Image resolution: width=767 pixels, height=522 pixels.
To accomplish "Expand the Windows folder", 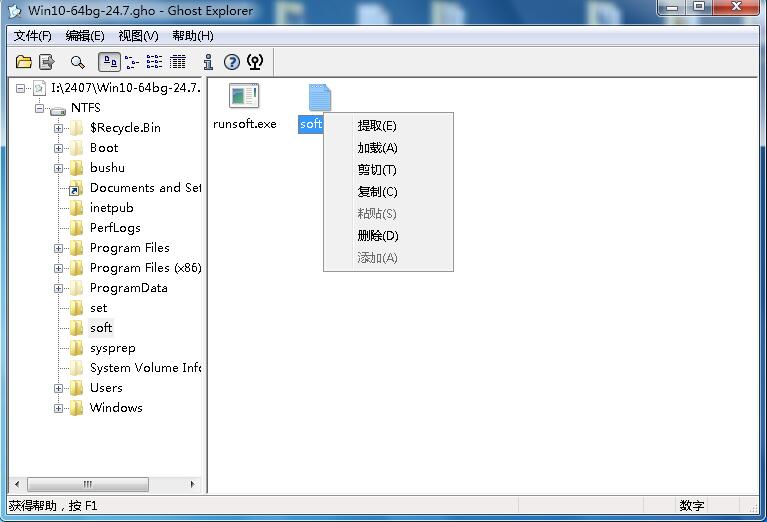I will pyautogui.click(x=58, y=409).
